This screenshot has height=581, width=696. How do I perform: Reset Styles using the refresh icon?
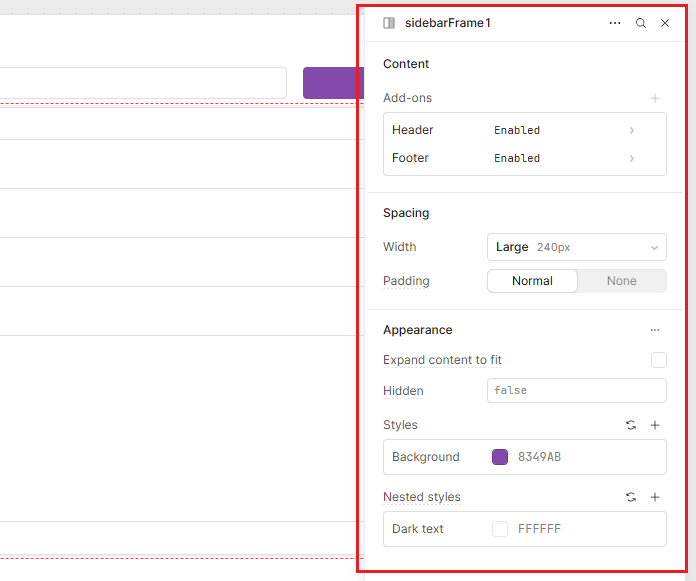coord(631,425)
